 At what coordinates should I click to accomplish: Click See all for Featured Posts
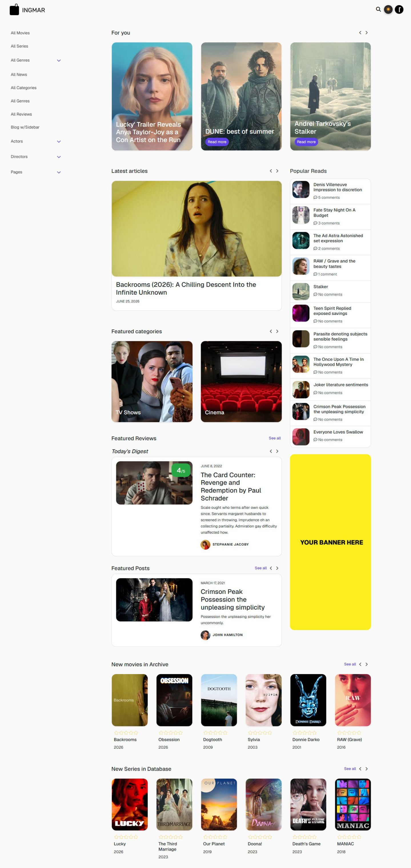tap(260, 568)
